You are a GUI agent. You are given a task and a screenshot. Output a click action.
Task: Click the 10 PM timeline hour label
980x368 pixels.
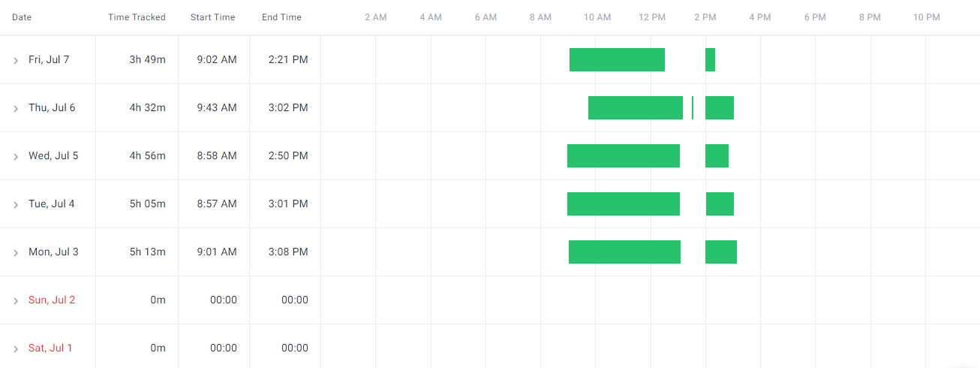pos(927,17)
